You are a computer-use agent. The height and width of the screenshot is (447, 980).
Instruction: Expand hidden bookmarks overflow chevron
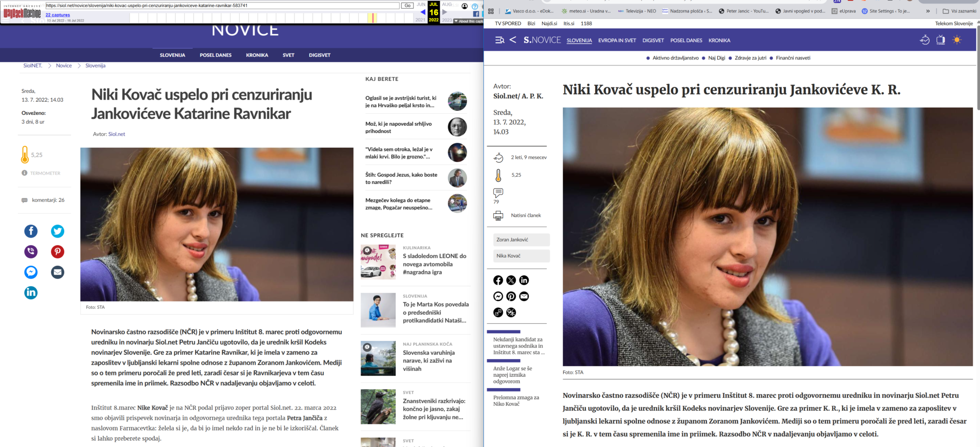tap(928, 11)
